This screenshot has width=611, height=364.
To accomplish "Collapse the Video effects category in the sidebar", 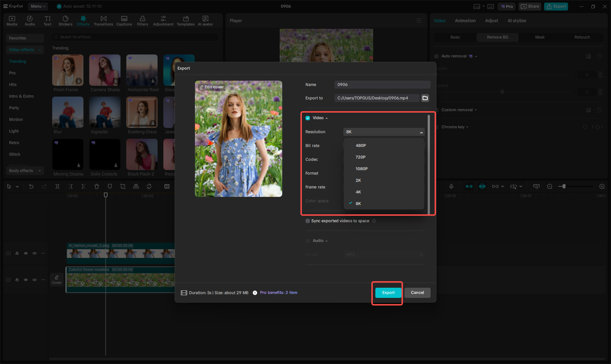I will pyautogui.click(x=39, y=50).
